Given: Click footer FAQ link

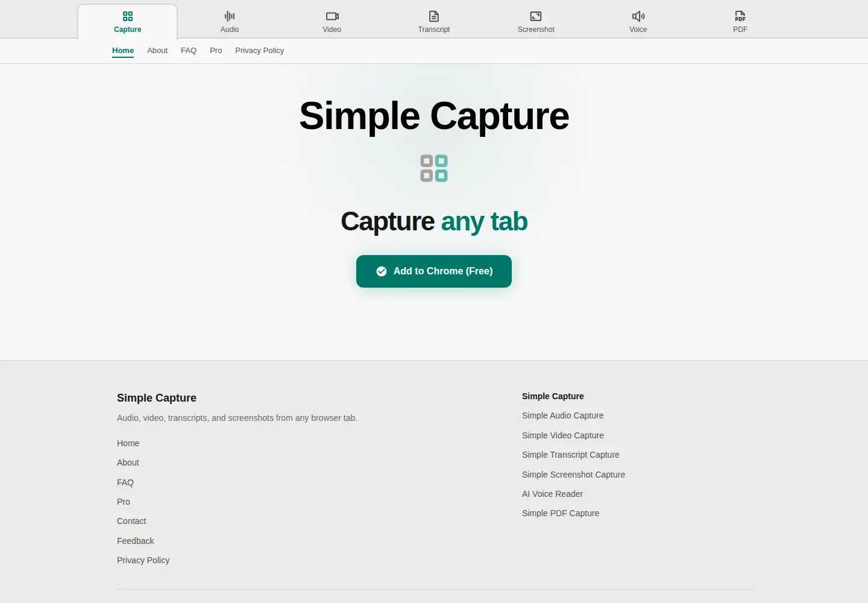Looking at the screenshot, I should pyautogui.click(x=125, y=482).
